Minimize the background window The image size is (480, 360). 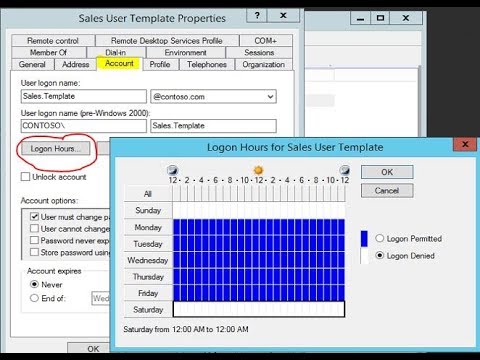(x=360, y=18)
